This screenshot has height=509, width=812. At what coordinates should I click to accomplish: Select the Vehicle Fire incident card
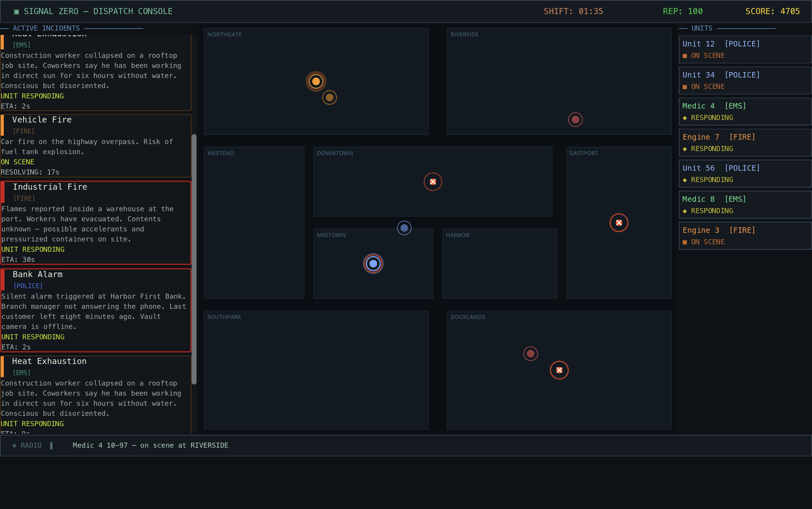coord(96,146)
